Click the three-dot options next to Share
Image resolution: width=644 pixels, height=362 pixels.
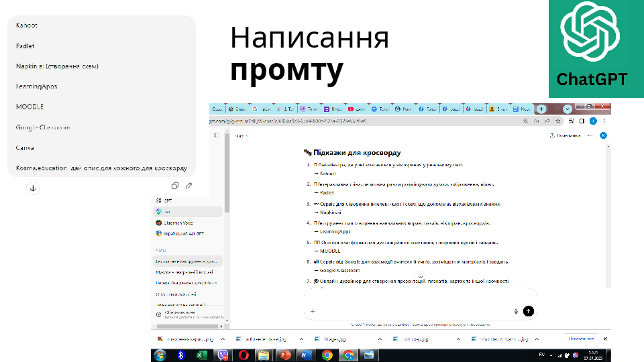pyautogui.click(x=590, y=135)
